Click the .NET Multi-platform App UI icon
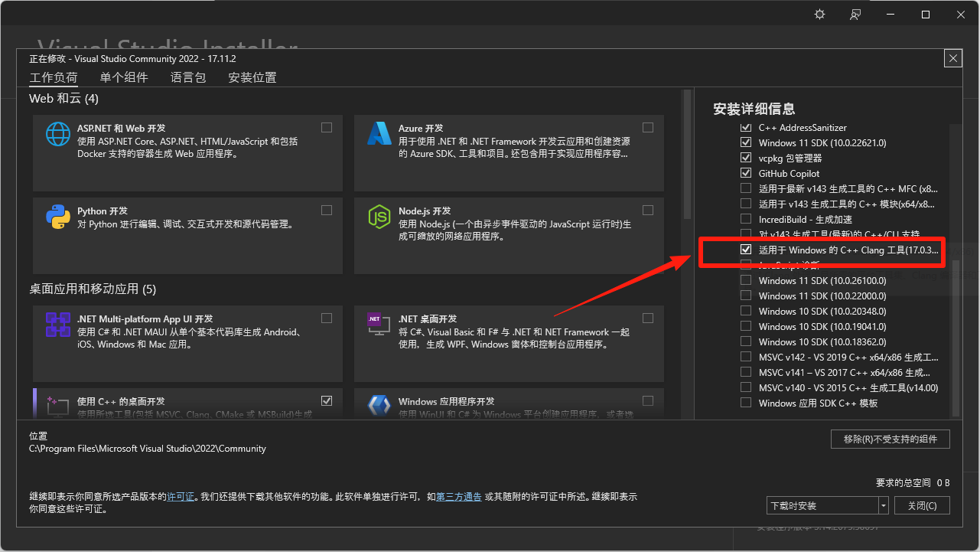Viewport: 980px width, 552px height. coord(58,325)
